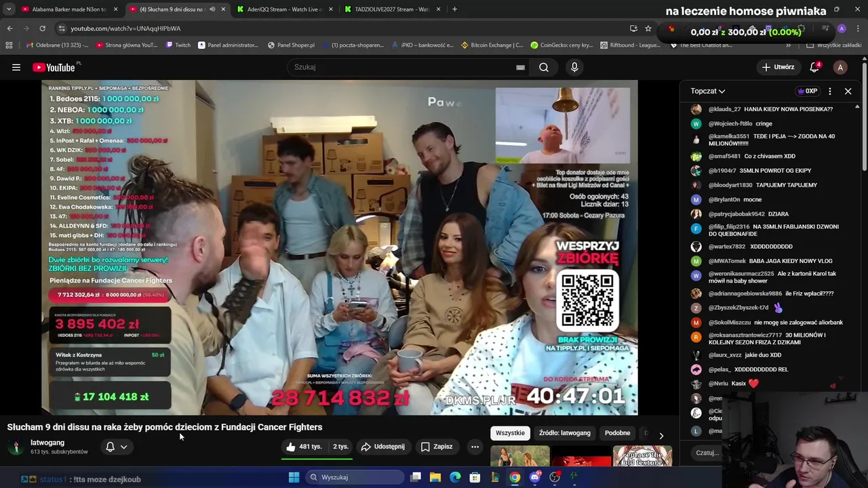Toggle the channel notification bell setting
The width and height of the screenshot is (868, 488).
click(x=116, y=447)
